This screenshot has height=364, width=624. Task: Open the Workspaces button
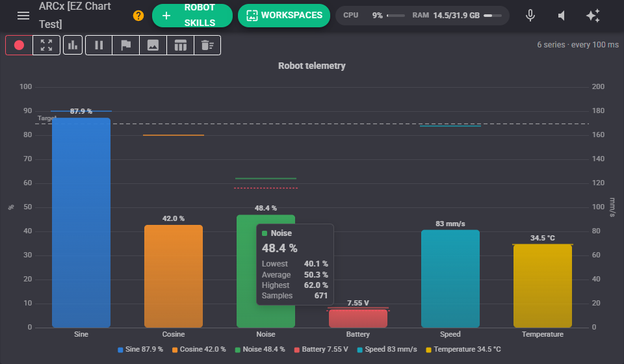(284, 16)
